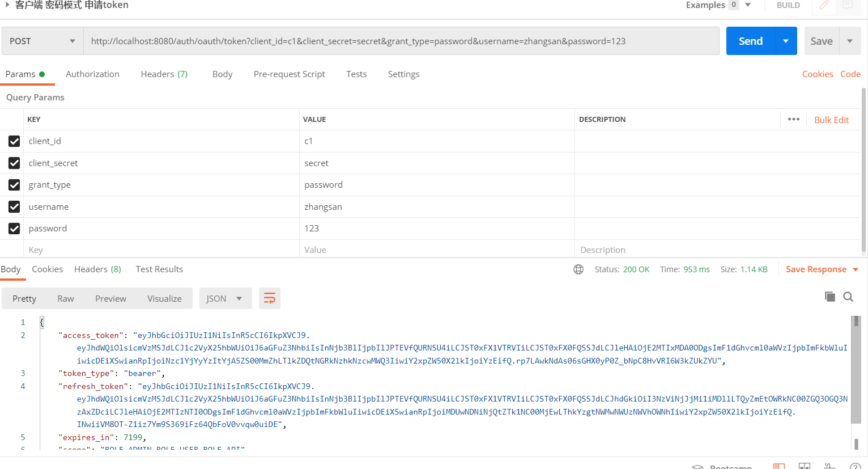Select the response Body tab

[x=11, y=269]
